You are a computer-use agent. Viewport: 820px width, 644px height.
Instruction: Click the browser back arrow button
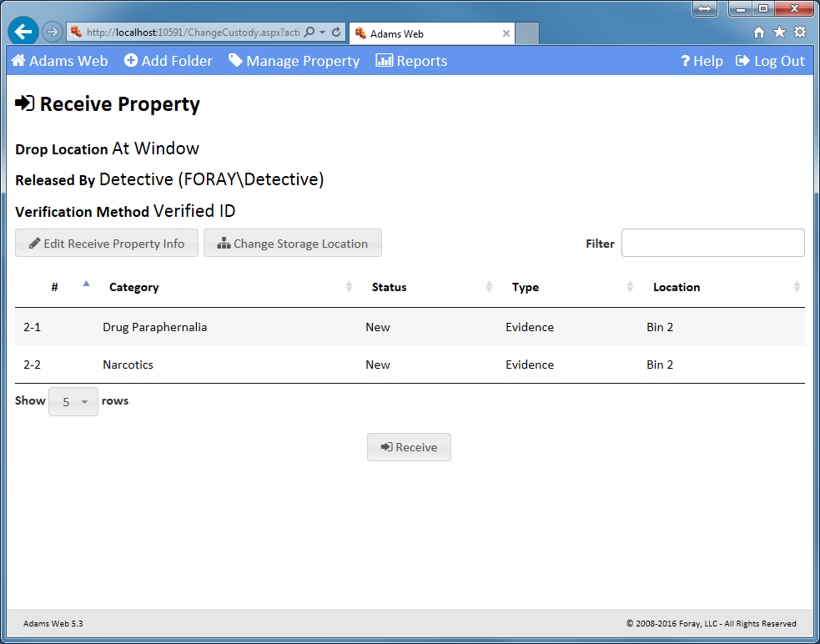tap(23, 32)
